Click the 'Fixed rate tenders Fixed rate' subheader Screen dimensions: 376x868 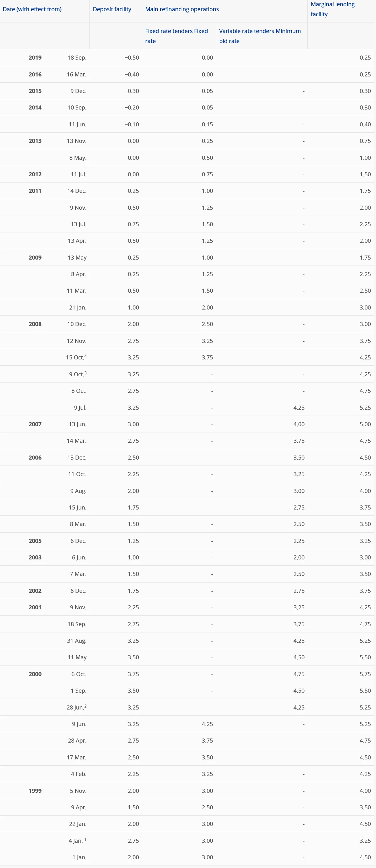tap(176, 36)
